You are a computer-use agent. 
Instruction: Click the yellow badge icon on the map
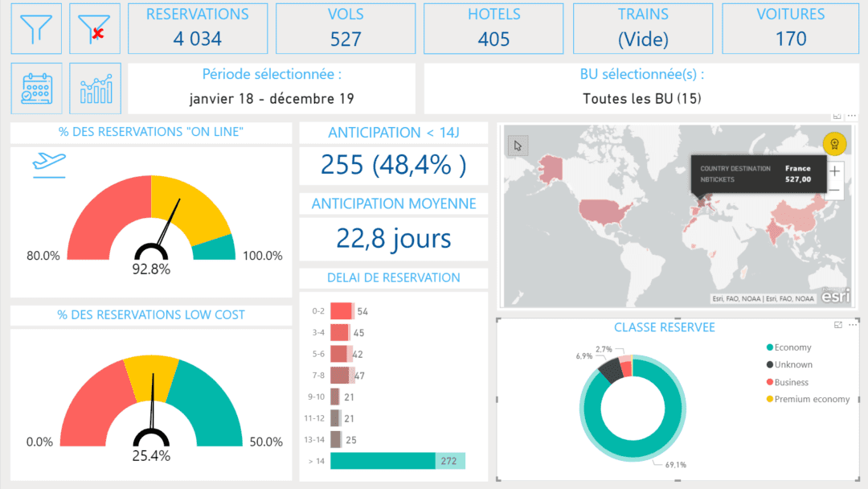(x=833, y=145)
